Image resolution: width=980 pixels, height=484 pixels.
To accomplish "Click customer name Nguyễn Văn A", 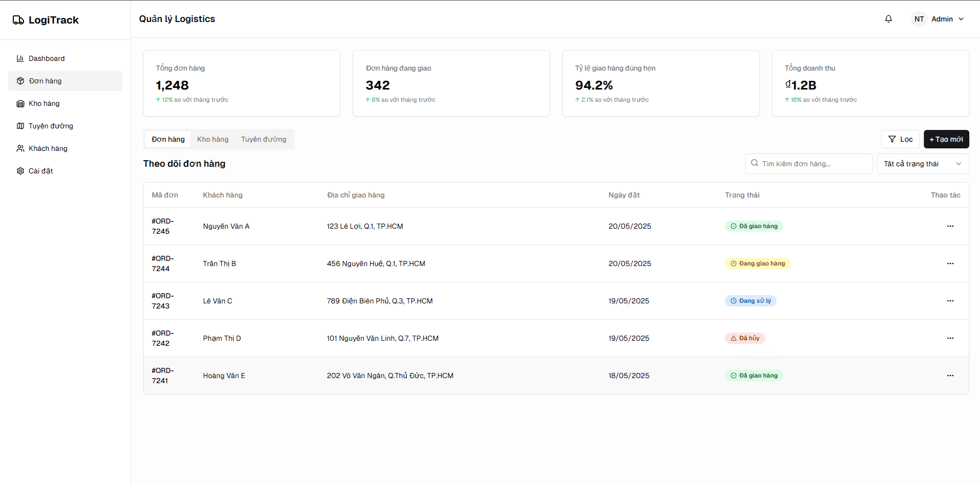I will click(x=226, y=226).
